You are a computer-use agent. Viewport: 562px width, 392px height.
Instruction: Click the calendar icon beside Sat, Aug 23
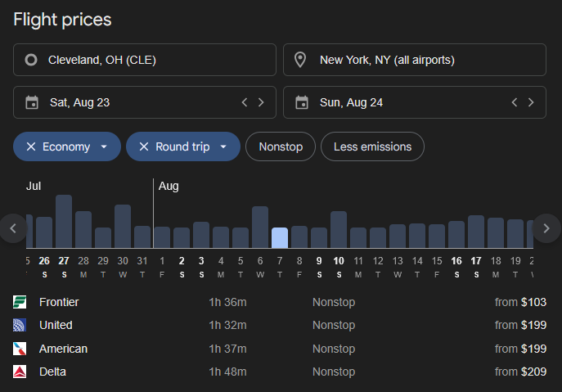click(x=32, y=102)
